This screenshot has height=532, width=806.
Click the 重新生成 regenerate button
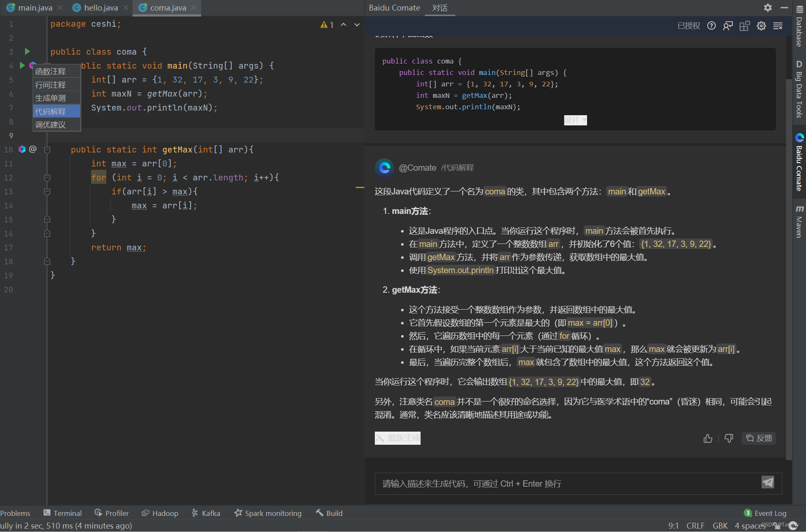398,438
